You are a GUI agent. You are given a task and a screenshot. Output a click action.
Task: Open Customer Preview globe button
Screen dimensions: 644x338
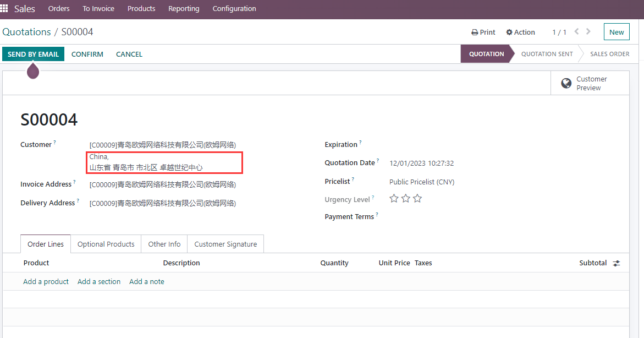click(x=590, y=83)
